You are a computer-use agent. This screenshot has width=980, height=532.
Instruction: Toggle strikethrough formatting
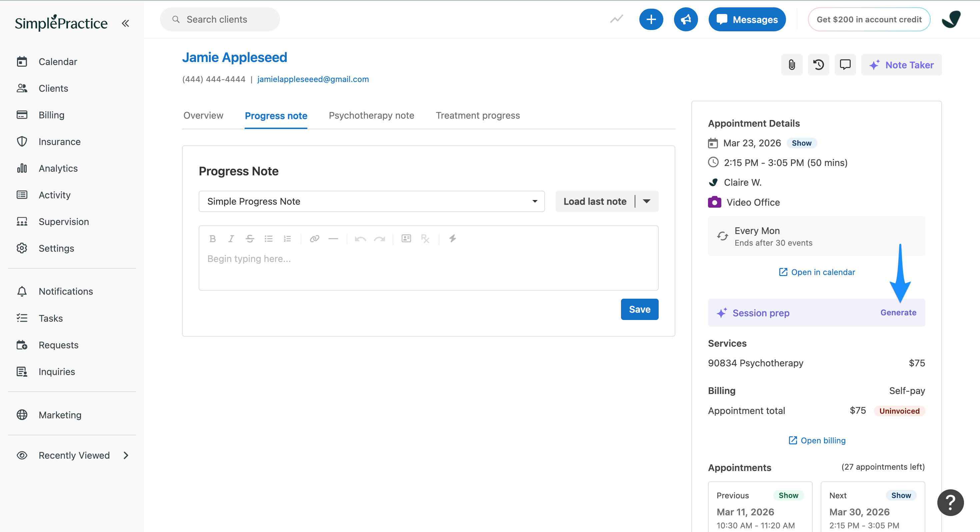pos(250,239)
